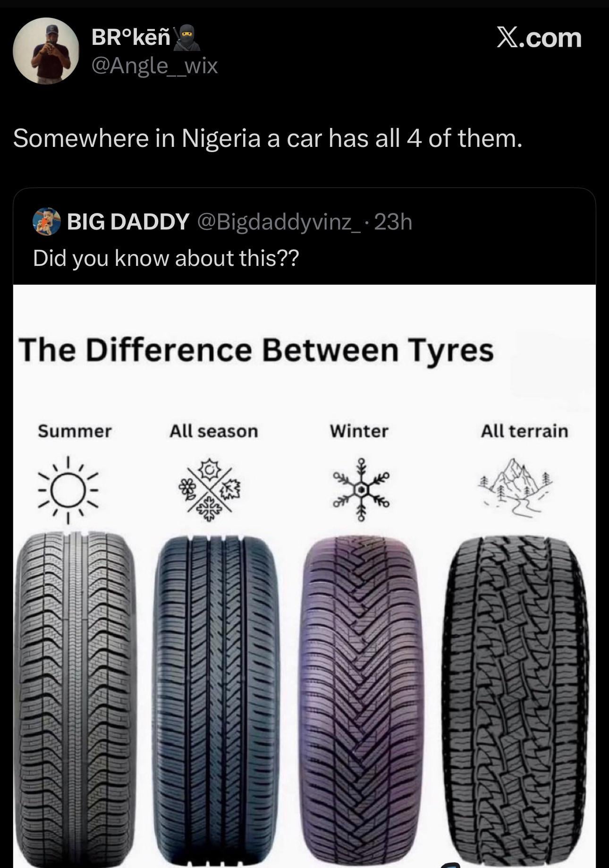The image size is (609, 868).
Task: Click 'The Difference Between Tyres' heading
Action: point(256,351)
